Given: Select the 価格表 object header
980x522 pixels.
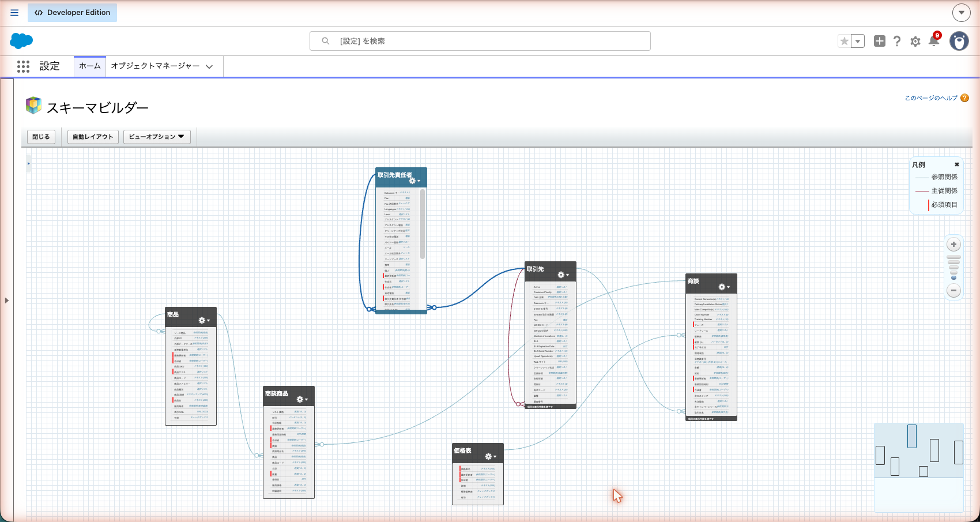Looking at the screenshot, I should 478,454.
